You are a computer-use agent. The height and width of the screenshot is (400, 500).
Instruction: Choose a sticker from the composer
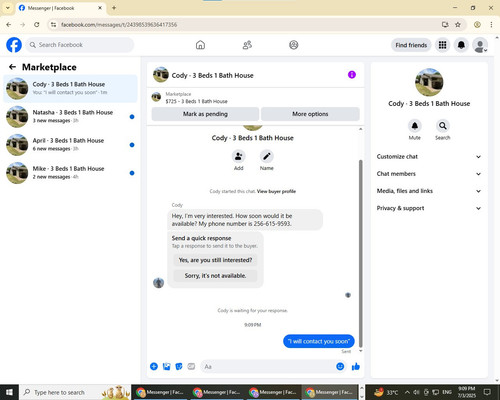[179, 367]
